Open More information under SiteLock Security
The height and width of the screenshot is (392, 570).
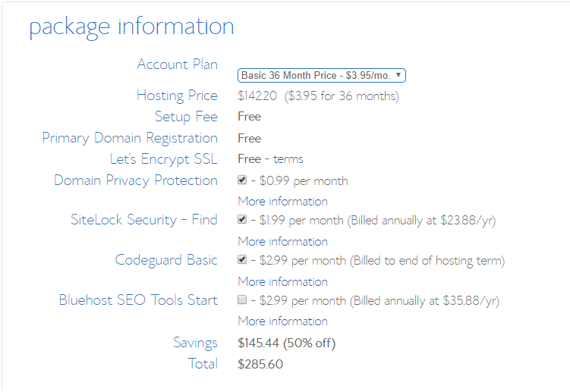[x=282, y=242]
